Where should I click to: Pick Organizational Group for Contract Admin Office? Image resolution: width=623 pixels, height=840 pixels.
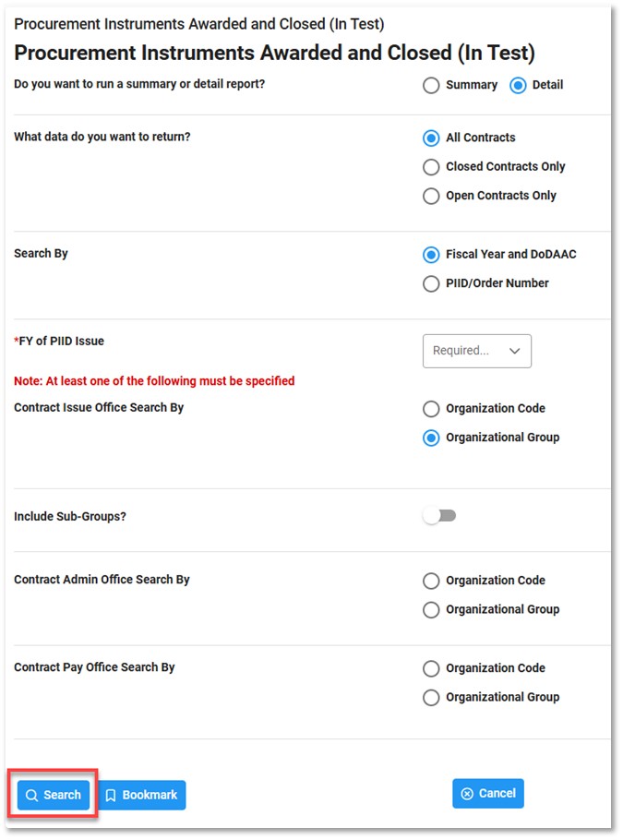[x=431, y=609]
